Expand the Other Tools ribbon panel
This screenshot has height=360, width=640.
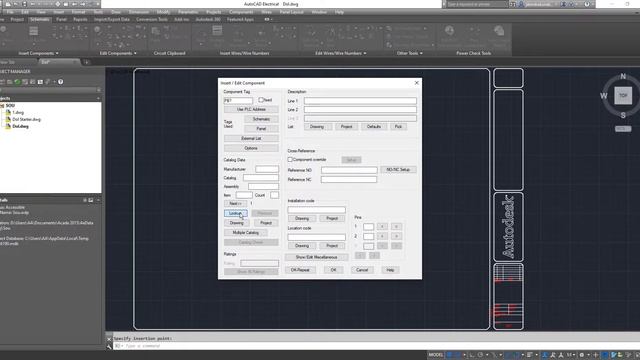tap(409, 53)
